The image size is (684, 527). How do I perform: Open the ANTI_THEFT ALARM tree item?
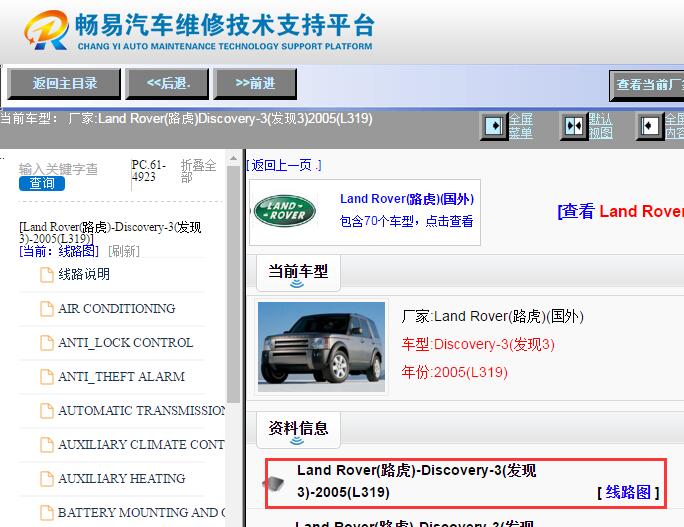pyautogui.click(x=121, y=376)
